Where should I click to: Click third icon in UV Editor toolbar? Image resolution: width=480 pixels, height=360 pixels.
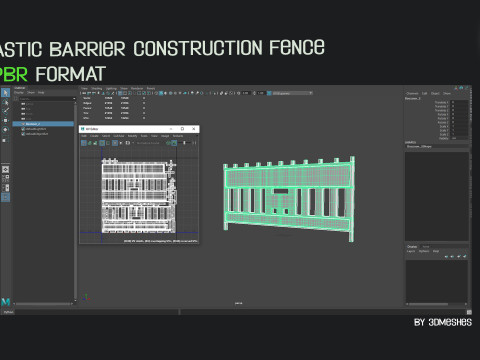coord(95,143)
